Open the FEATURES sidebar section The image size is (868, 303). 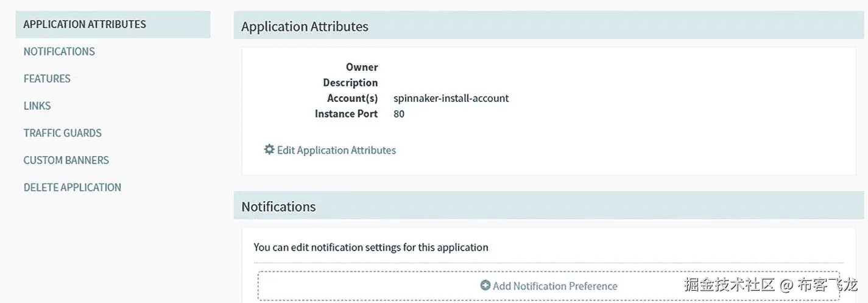[x=47, y=79]
